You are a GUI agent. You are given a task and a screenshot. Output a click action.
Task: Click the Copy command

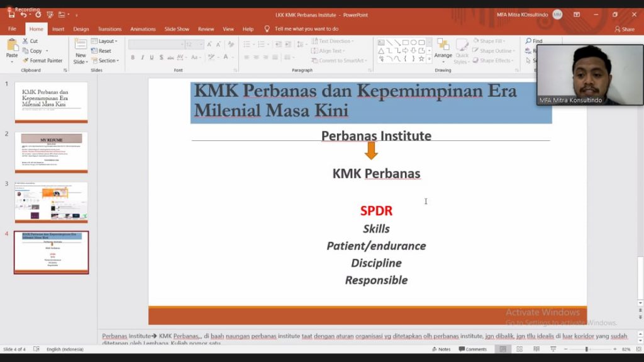click(33, 51)
